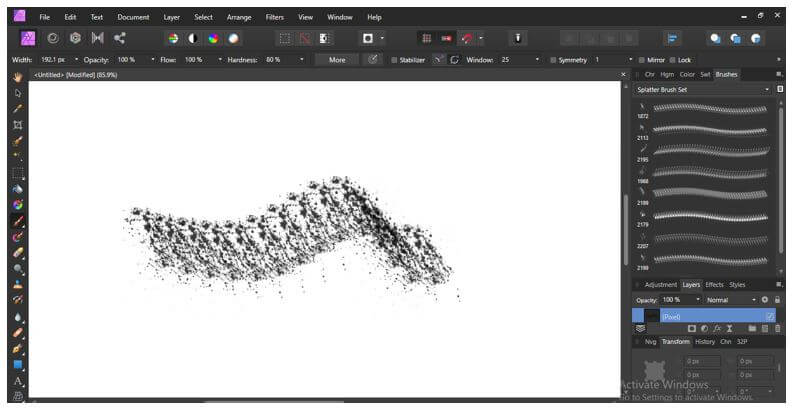Select the View (hand) tool
Screen dimensions: 800x408
coord(18,78)
